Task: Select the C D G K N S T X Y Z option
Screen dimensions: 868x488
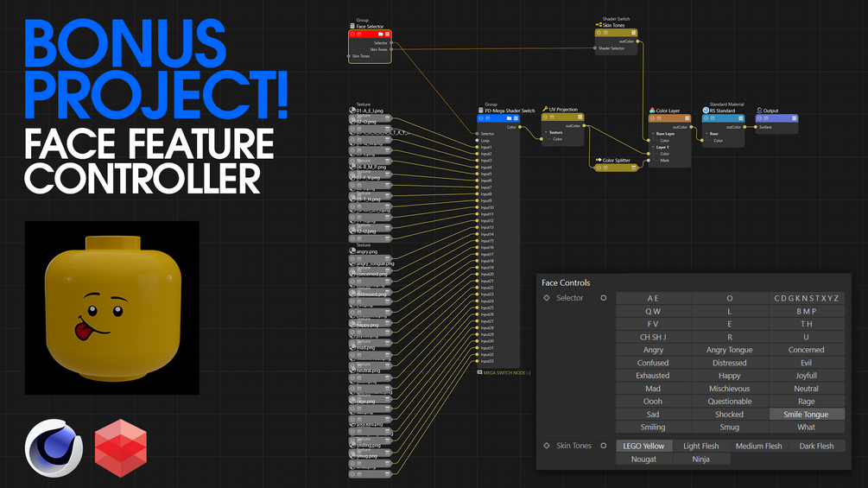Action: 807,298
